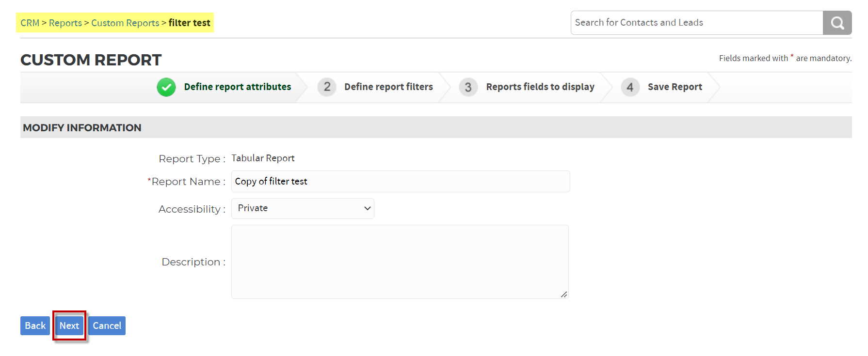Go to Define report attributes step
This screenshot has width=868, height=356.
(x=238, y=87)
